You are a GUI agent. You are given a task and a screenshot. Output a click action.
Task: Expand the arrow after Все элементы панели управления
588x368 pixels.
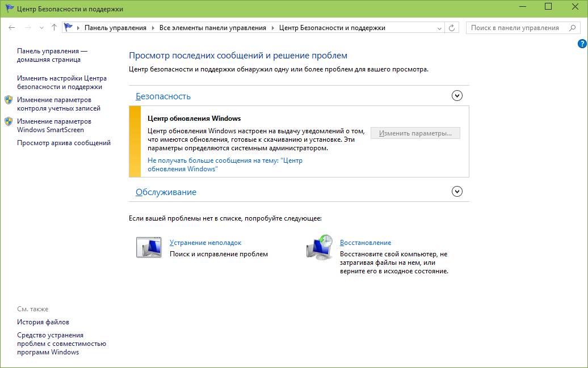point(272,28)
